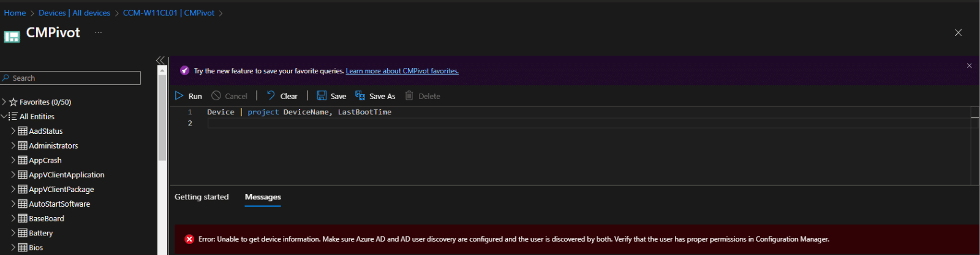The width and height of the screenshot is (980, 255).
Task: Dismiss the purple favorites banner
Action: point(969,65)
